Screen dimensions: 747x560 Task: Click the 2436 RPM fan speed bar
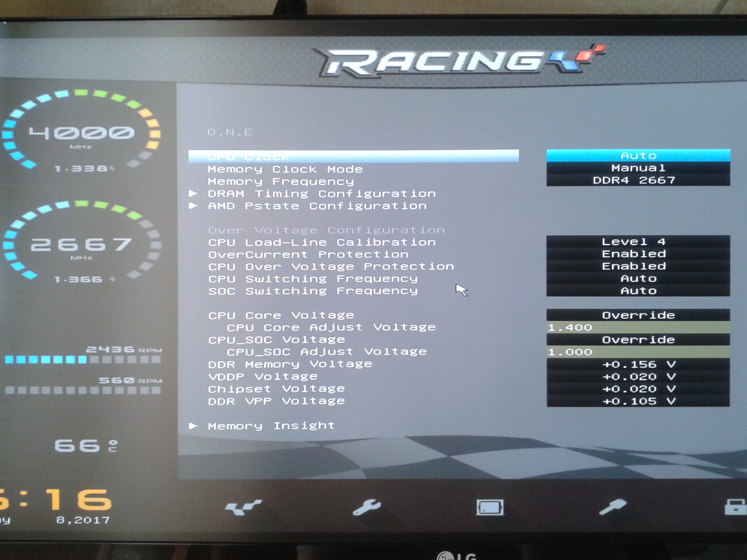(83, 360)
